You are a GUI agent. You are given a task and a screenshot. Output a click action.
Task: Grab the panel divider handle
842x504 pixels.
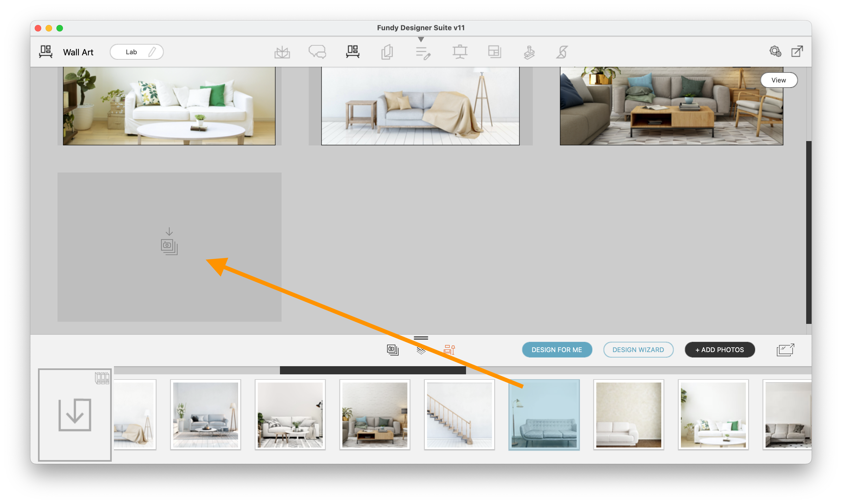(421, 338)
